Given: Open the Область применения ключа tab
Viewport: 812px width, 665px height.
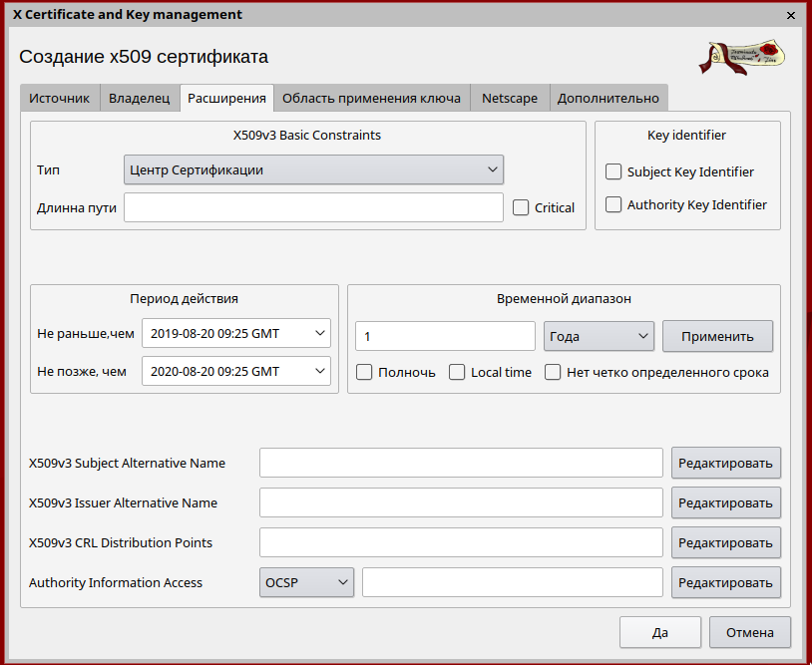Looking at the screenshot, I should [x=371, y=98].
